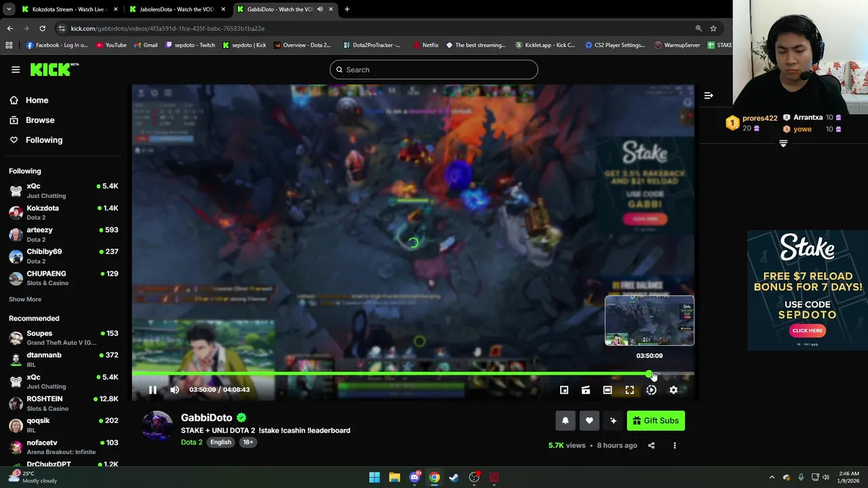This screenshot has height=488, width=868.
Task: Open the Windows Start menu
Action: (x=374, y=477)
